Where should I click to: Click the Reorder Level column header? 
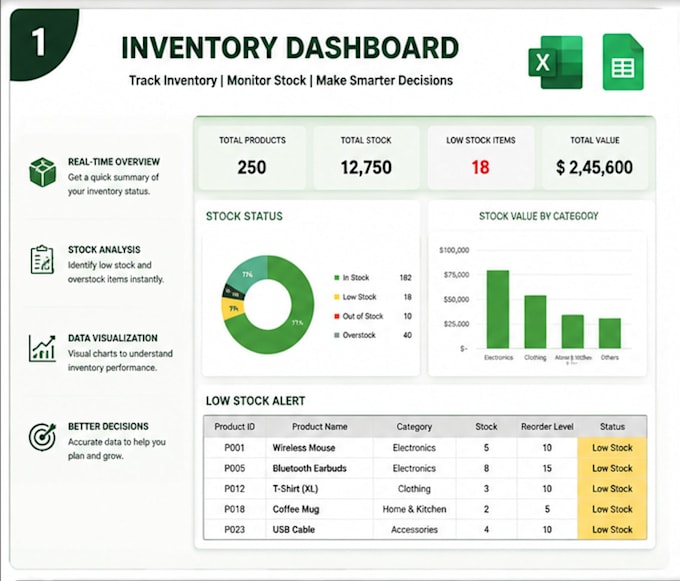pos(547,427)
